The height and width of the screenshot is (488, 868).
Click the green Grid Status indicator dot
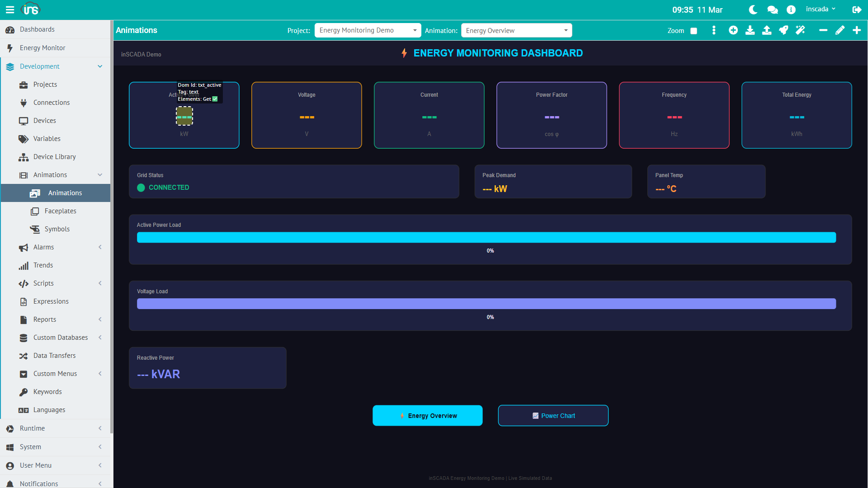click(141, 188)
